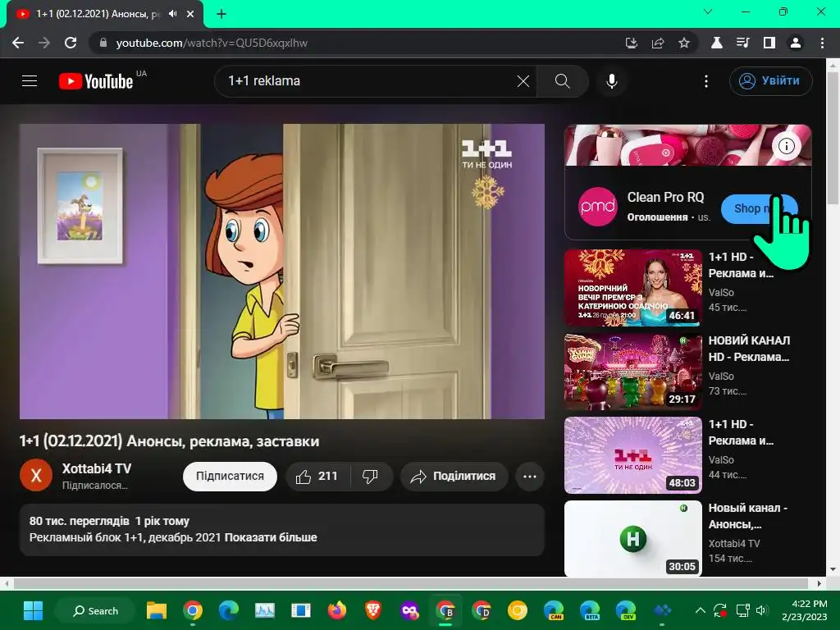Viewport: 840px width, 630px height.
Task: Go back with the browser back arrow
Action: 18,43
